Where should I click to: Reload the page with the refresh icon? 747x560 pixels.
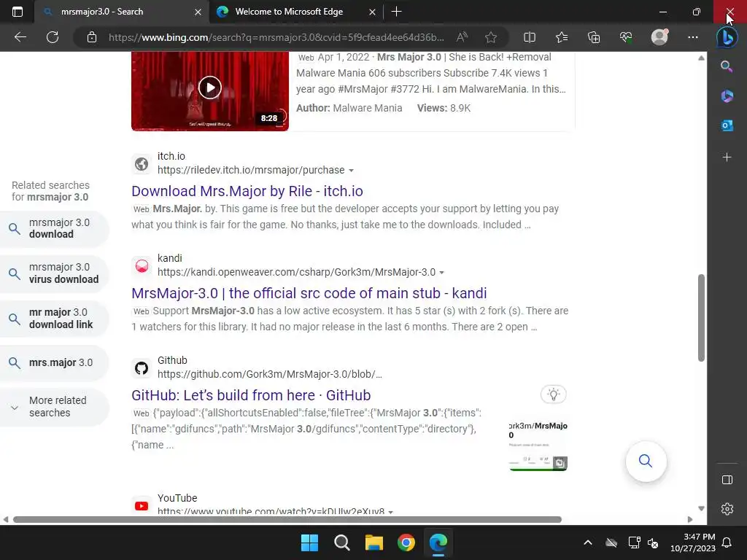tap(53, 37)
